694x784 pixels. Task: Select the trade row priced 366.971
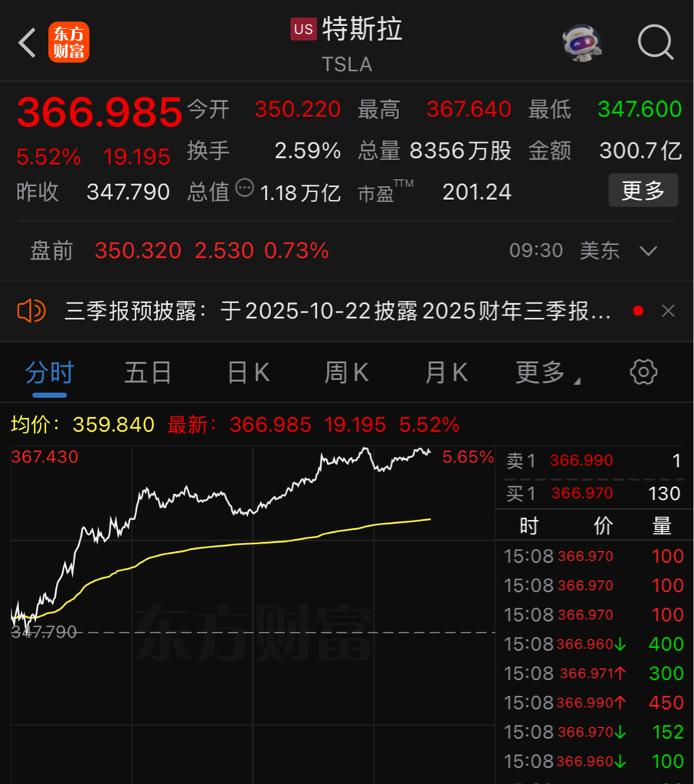coord(594,674)
